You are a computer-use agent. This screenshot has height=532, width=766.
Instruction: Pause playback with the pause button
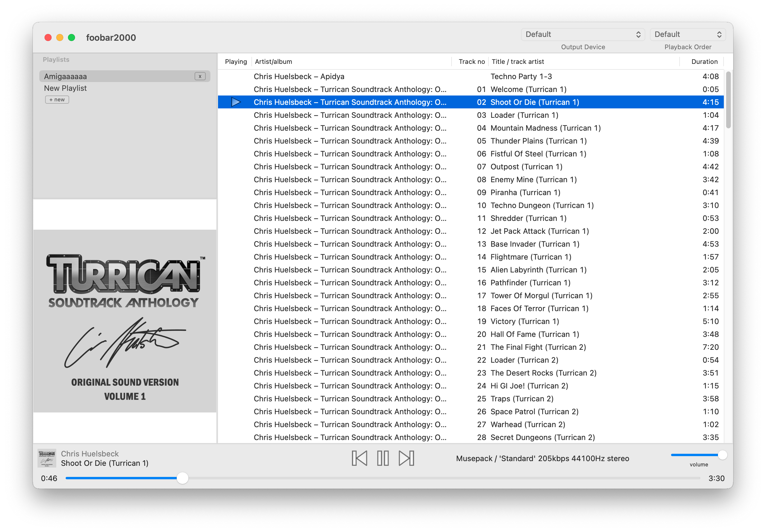tap(383, 458)
